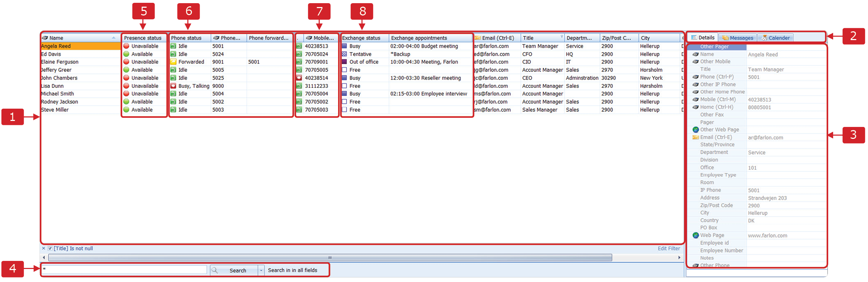
Task: Open the Title column filter dropdown
Action: point(562,37)
